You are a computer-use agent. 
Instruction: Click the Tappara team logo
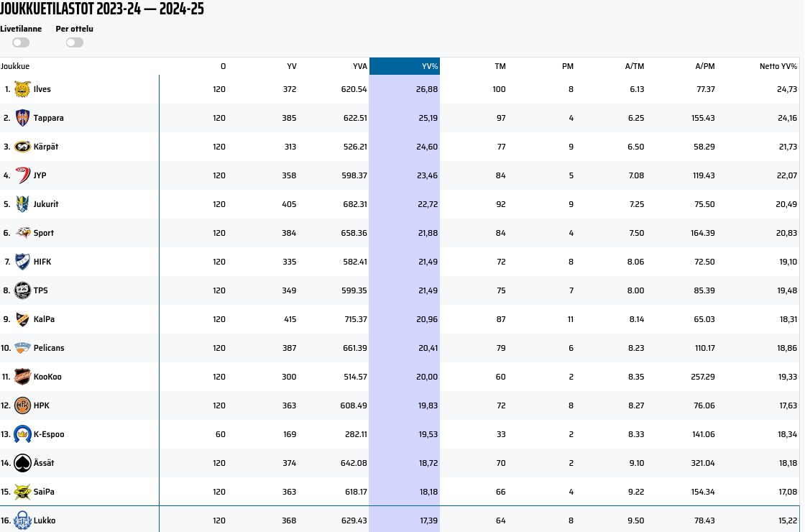(x=22, y=118)
